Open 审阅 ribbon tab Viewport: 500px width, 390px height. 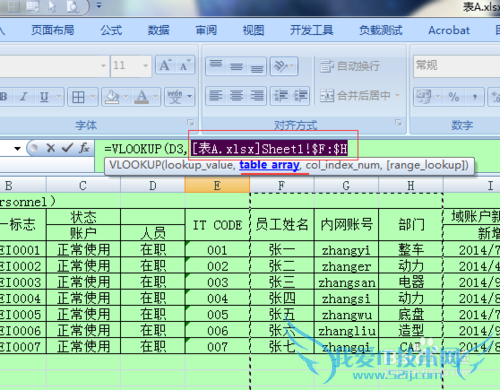[x=206, y=30]
